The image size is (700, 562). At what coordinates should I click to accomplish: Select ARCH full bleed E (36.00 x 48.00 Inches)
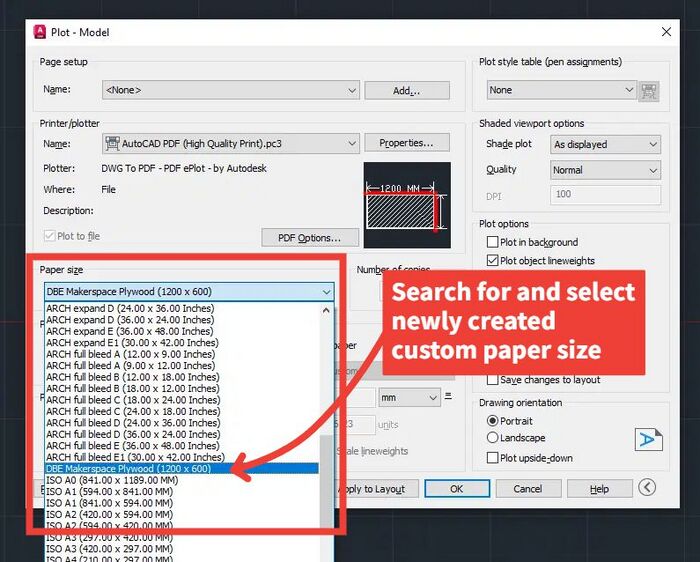pyautogui.click(x=182, y=446)
